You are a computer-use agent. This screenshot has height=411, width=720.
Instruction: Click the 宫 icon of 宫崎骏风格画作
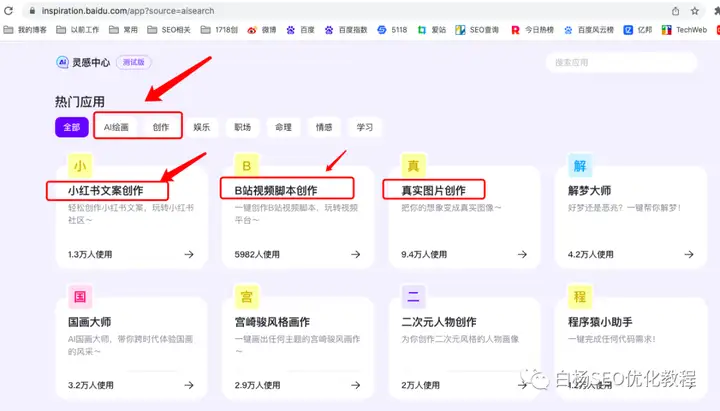click(x=247, y=297)
